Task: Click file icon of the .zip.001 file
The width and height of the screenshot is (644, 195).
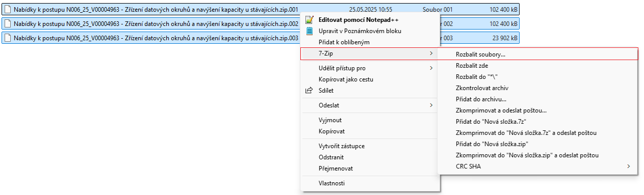Action: coord(8,10)
